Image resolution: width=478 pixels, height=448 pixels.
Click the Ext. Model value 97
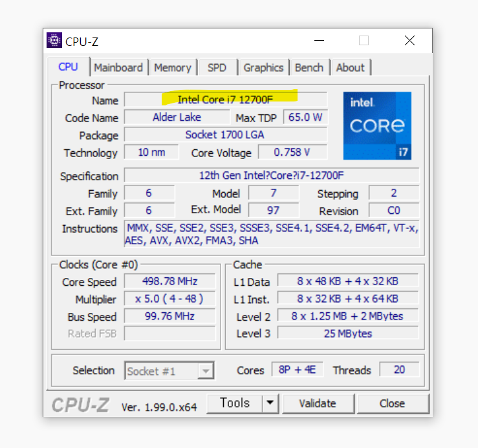[274, 210]
